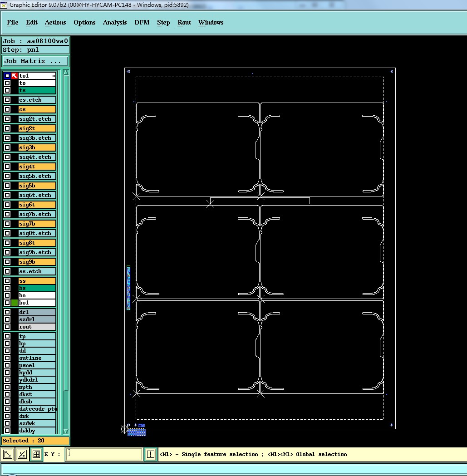
Task: Toggle the rout layer checkbox
Action: coord(7,327)
